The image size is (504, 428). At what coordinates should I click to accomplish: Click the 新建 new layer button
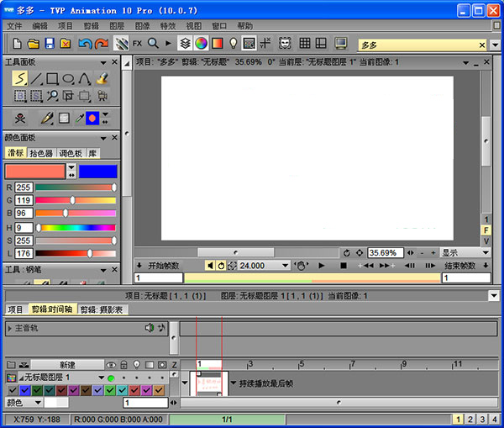[x=67, y=365]
